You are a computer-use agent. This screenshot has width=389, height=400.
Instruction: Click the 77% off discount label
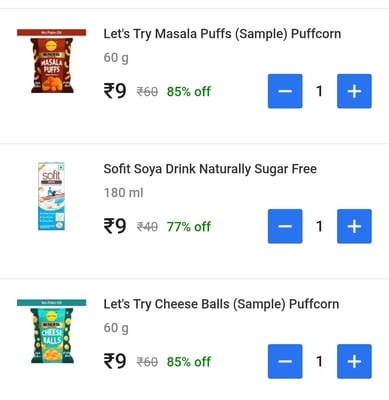tap(189, 227)
